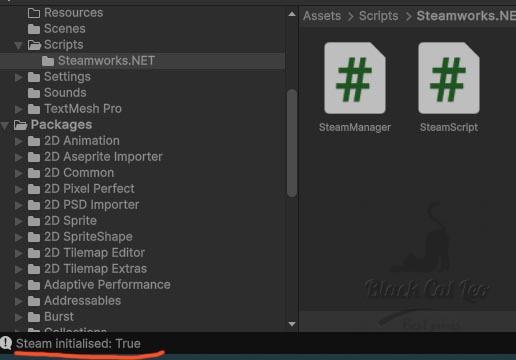Image resolution: width=516 pixels, height=360 pixels.
Task: Open the Steam initialised: True console message
Action: (78, 344)
